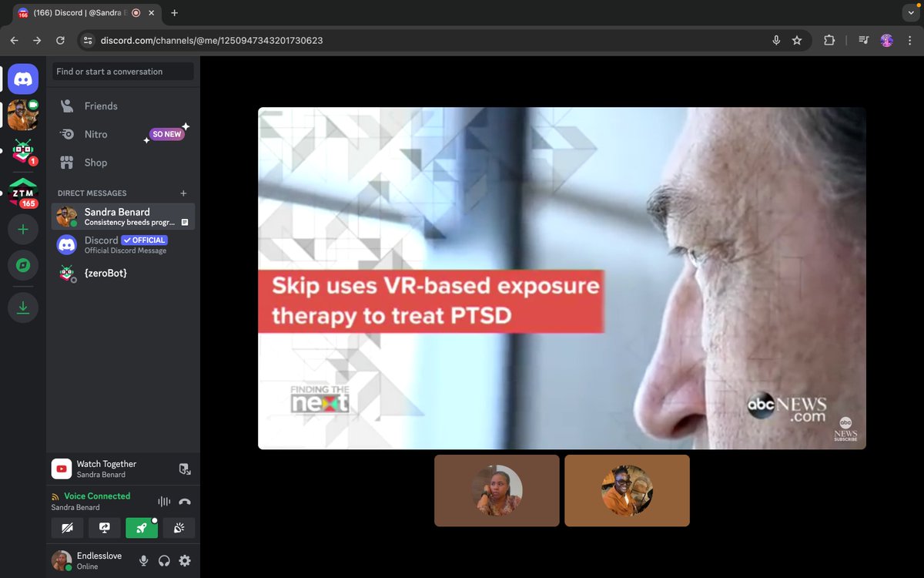
Task: Reload the Discord page
Action: point(60,40)
